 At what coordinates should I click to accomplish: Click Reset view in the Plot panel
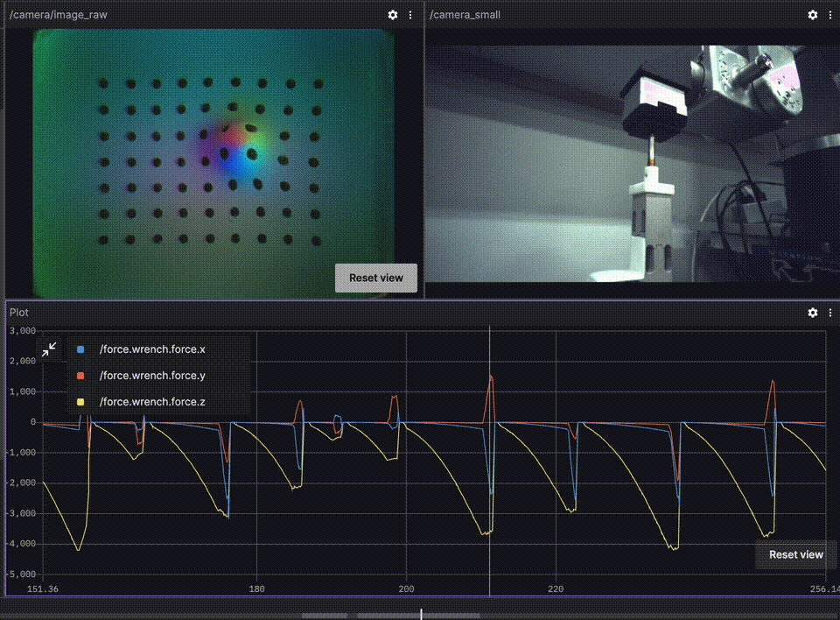coord(795,554)
